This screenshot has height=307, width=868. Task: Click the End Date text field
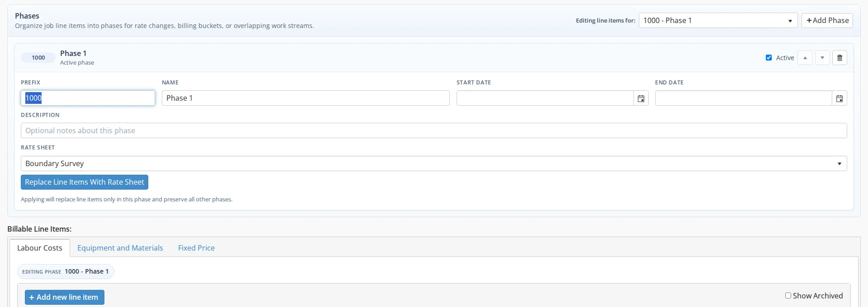pyautogui.click(x=743, y=98)
